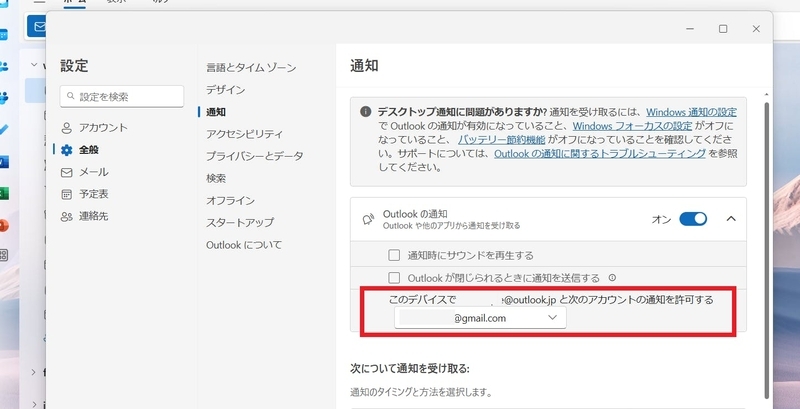Collapse the top folder group chevron in main window
Image resolution: width=800 pixels, height=409 pixels.
34,65
